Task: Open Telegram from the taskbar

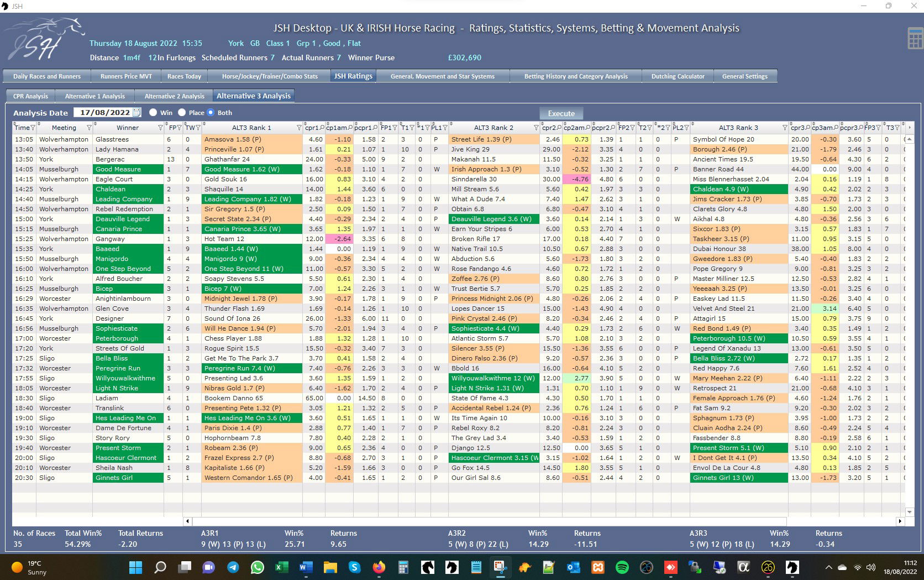Action: coord(233,567)
